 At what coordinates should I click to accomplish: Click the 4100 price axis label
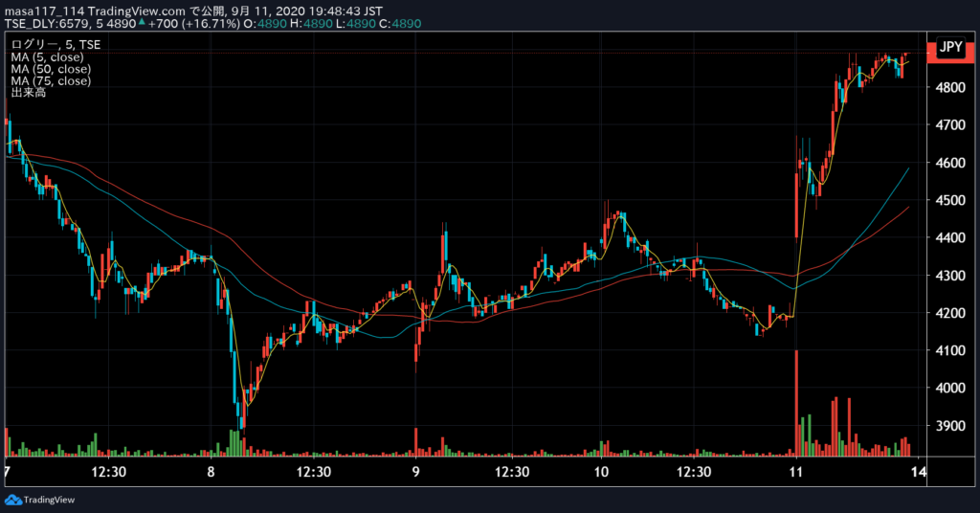[x=950, y=350]
